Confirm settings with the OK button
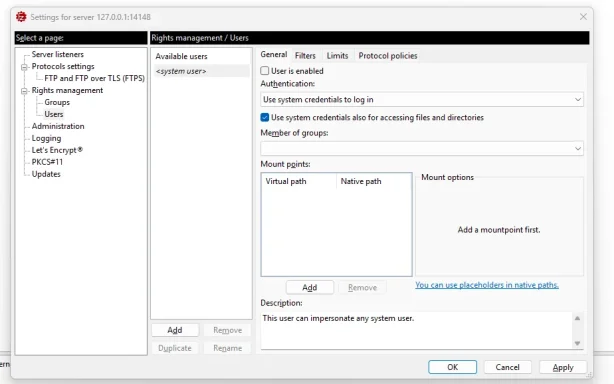 pyautogui.click(x=452, y=367)
